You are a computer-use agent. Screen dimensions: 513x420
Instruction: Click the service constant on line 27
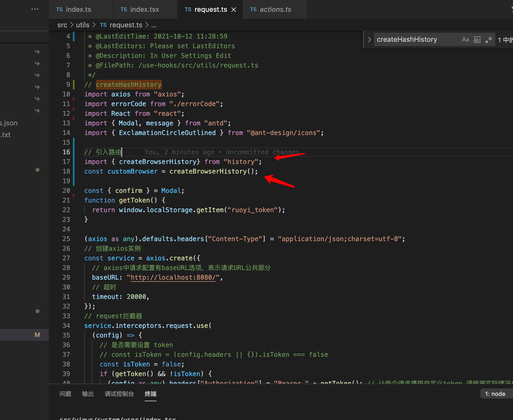(x=121, y=258)
